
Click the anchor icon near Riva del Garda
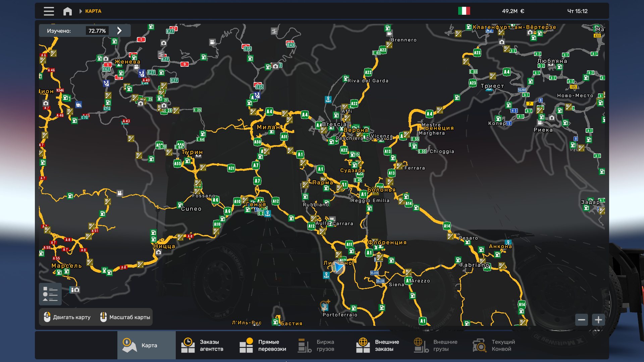pyautogui.click(x=328, y=100)
